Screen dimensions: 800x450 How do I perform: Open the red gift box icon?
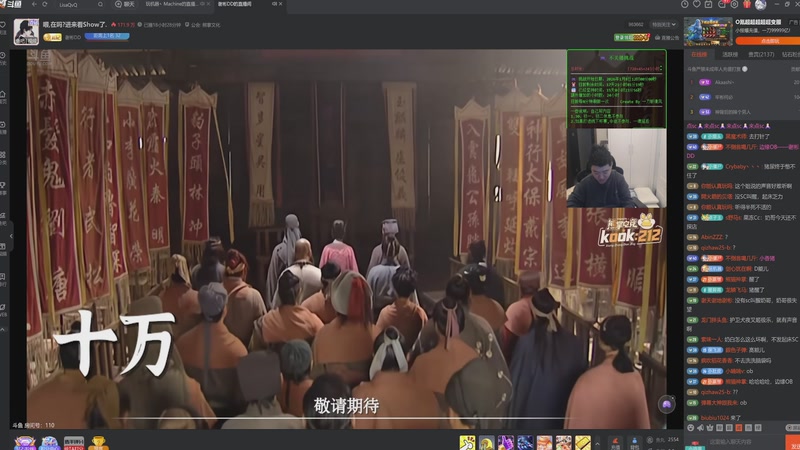point(747,4)
